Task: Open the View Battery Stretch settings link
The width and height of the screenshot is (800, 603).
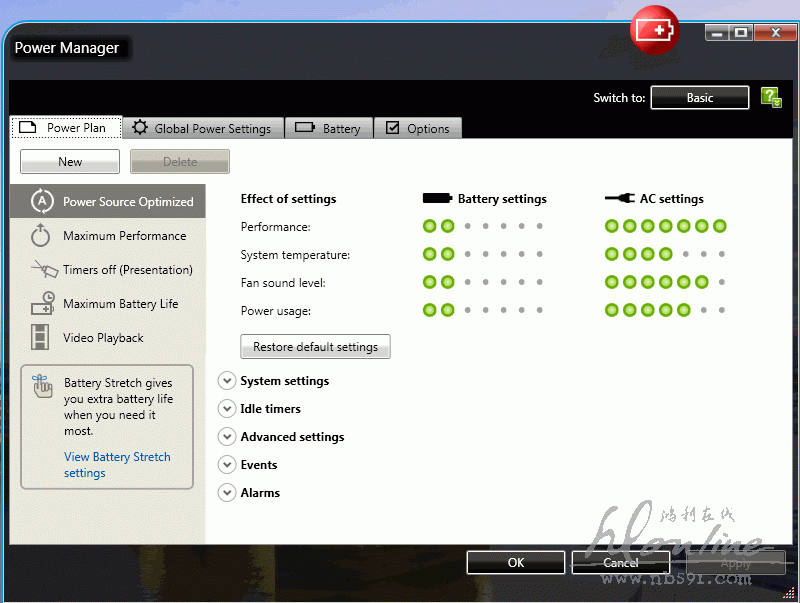Action: [117, 465]
